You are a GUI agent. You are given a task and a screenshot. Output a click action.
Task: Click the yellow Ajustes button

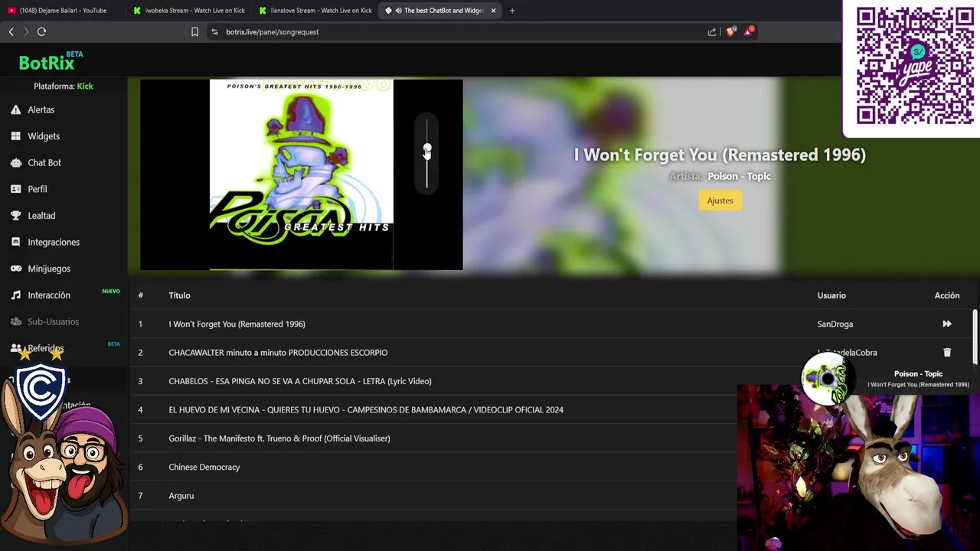(720, 201)
